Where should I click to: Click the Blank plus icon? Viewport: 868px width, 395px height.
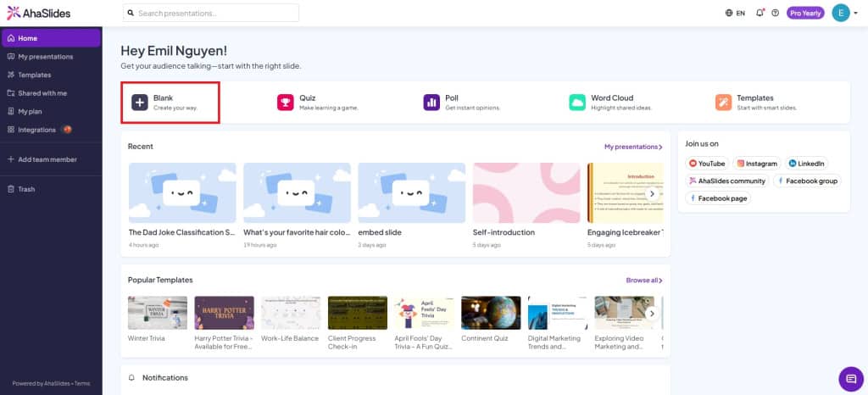(x=140, y=103)
